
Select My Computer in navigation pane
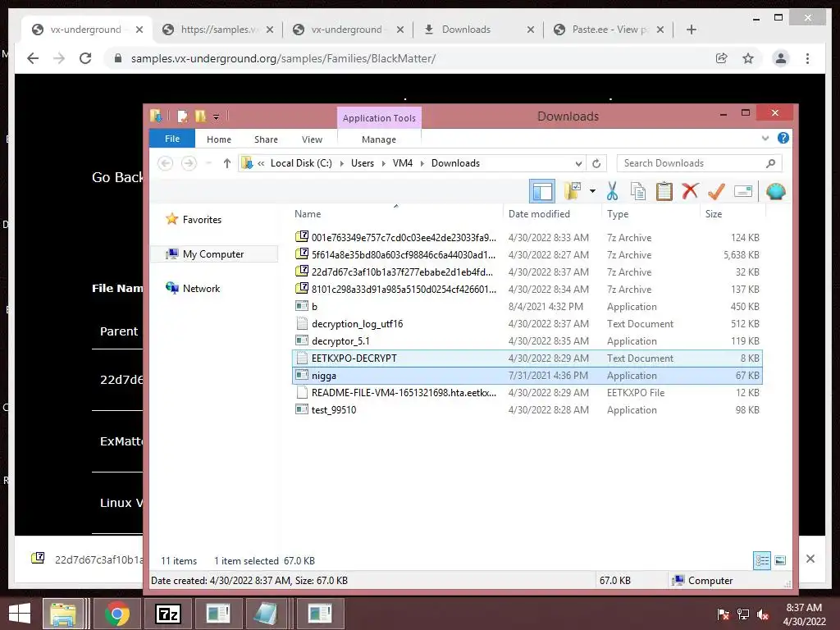tap(212, 254)
